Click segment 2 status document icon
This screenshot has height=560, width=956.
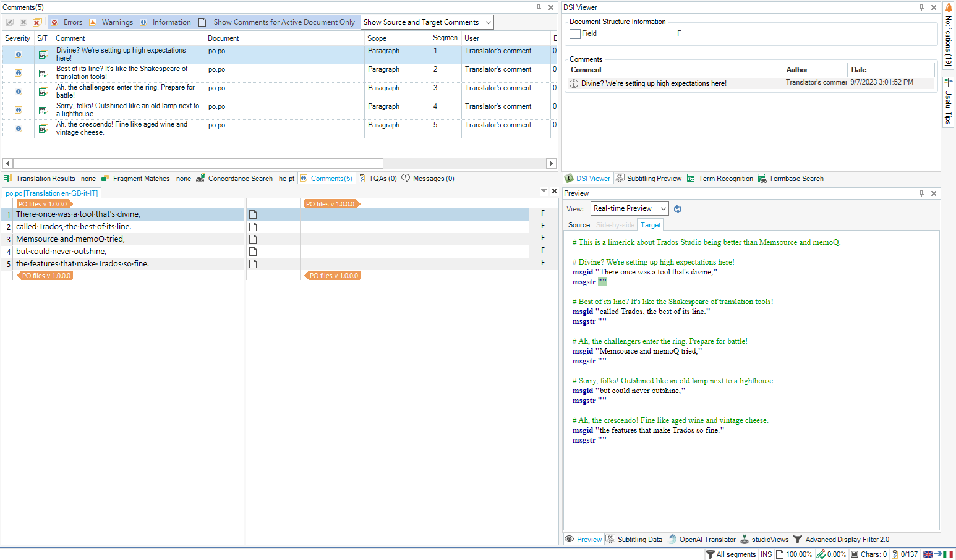(x=253, y=227)
